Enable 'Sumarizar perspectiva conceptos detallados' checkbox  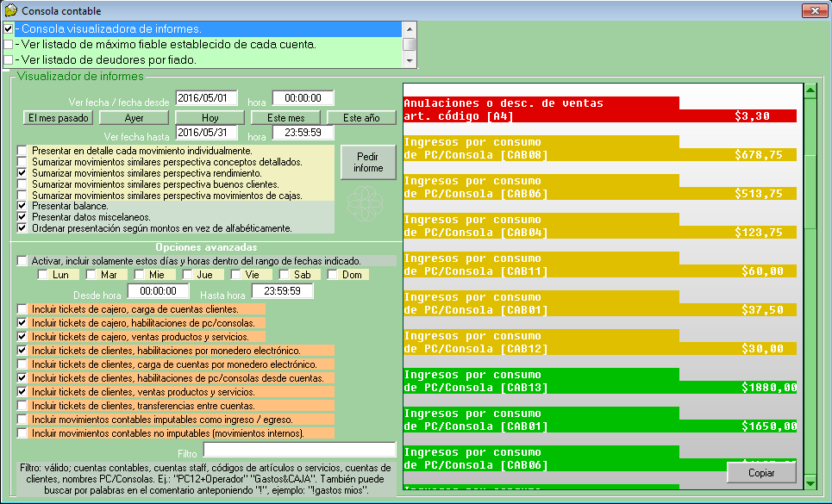[x=22, y=162]
